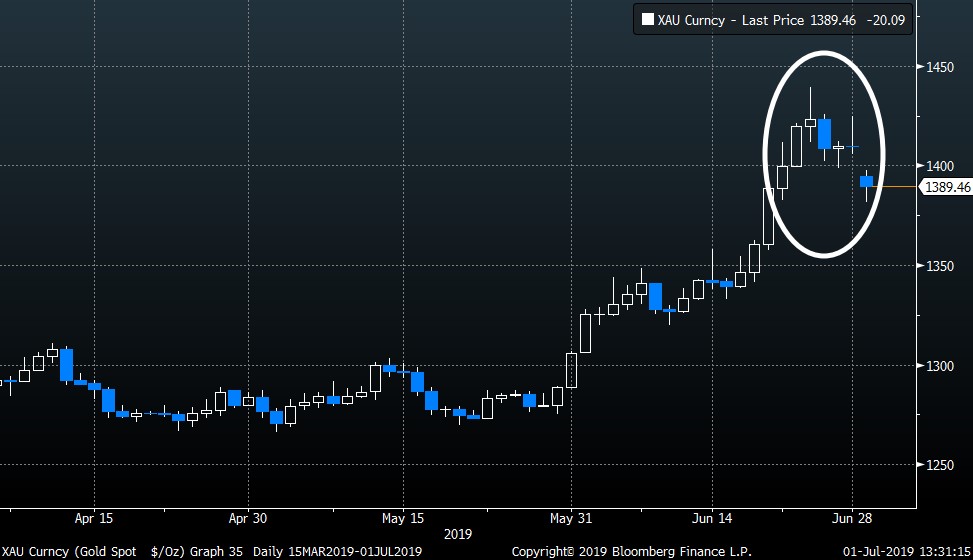Click the -20.09 price change value
The height and width of the screenshot is (560, 973).
pos(886,20)
